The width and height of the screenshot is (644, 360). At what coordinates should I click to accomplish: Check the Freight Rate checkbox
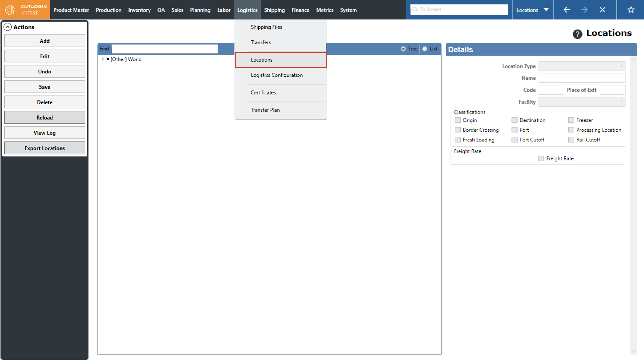[x=541, y=158]
